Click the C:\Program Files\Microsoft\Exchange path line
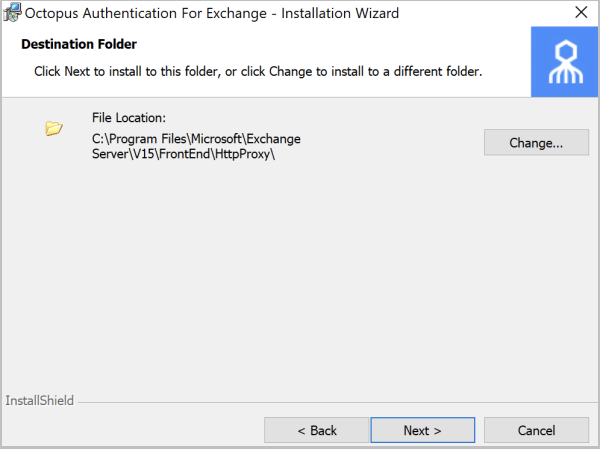 (x=196, y=139)
